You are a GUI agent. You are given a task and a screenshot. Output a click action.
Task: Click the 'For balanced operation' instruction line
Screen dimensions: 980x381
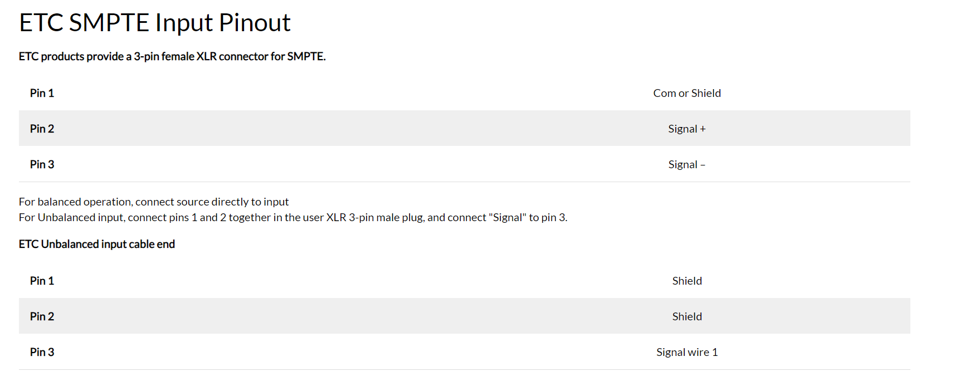pos(154,202)
